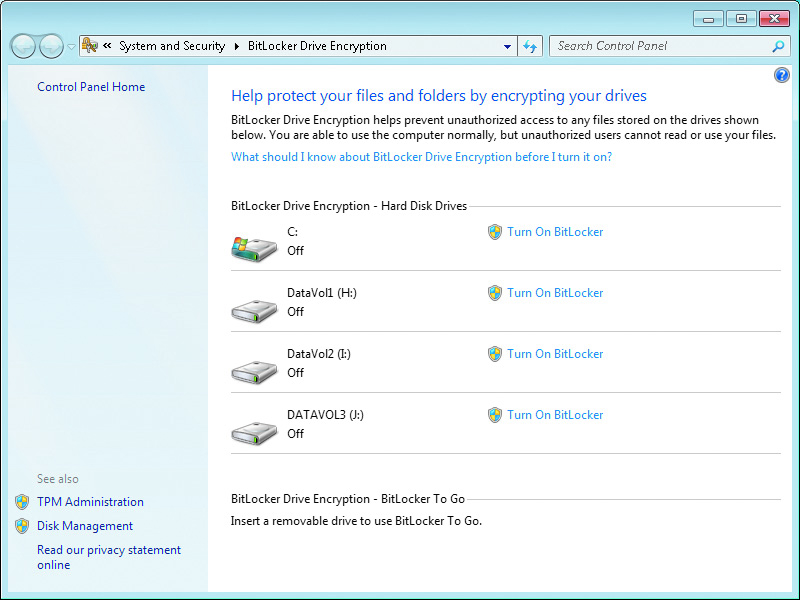Click the 'See also' label
Screen dimensions: 800x600
tap(58, 479)
